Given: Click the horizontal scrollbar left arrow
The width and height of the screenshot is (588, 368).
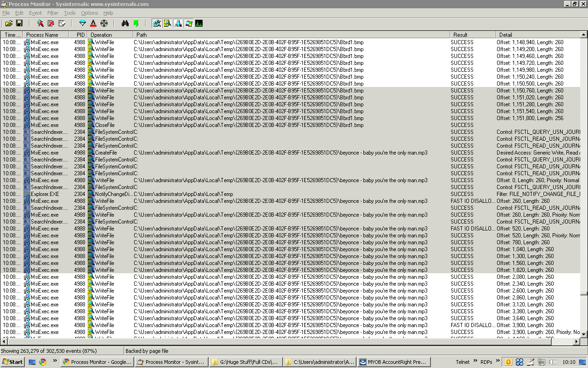Looking at the screenshot, I should click(4, 342).
